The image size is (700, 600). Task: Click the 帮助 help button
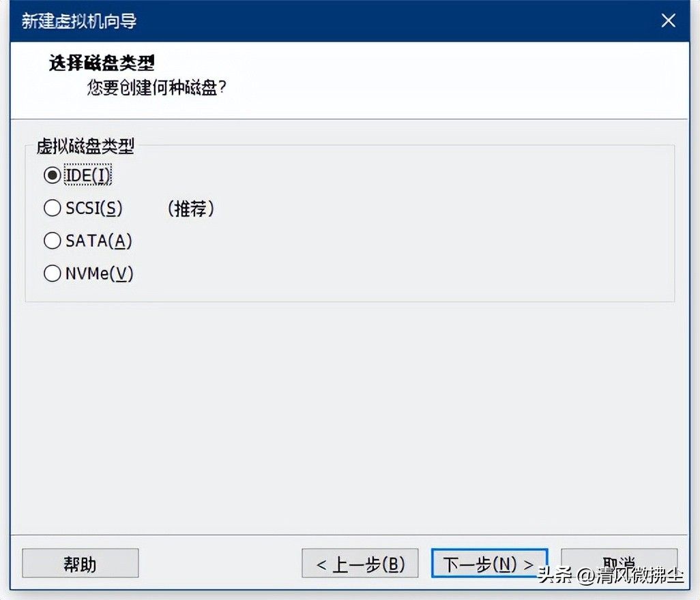click(81, 563)
